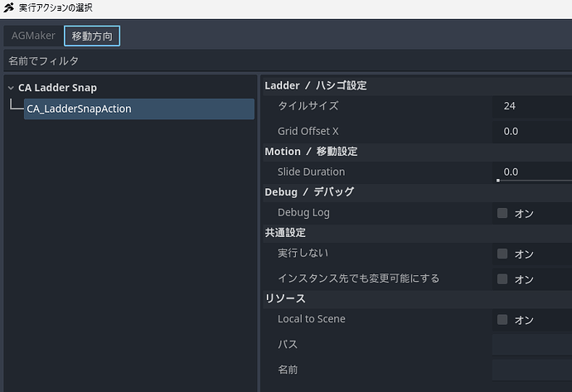Click the 名前 resource value field
Image resolution: width=572 pixels, height=392 pixels.
(532, 370)
